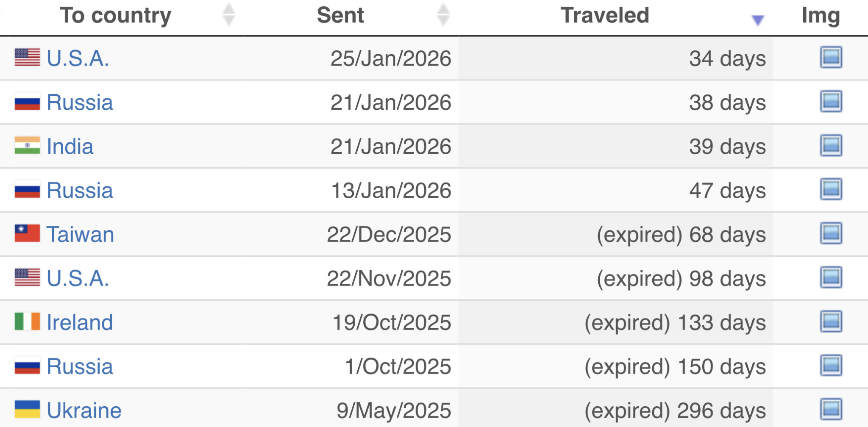Open the India country link
868x427 pixels.
70,147
